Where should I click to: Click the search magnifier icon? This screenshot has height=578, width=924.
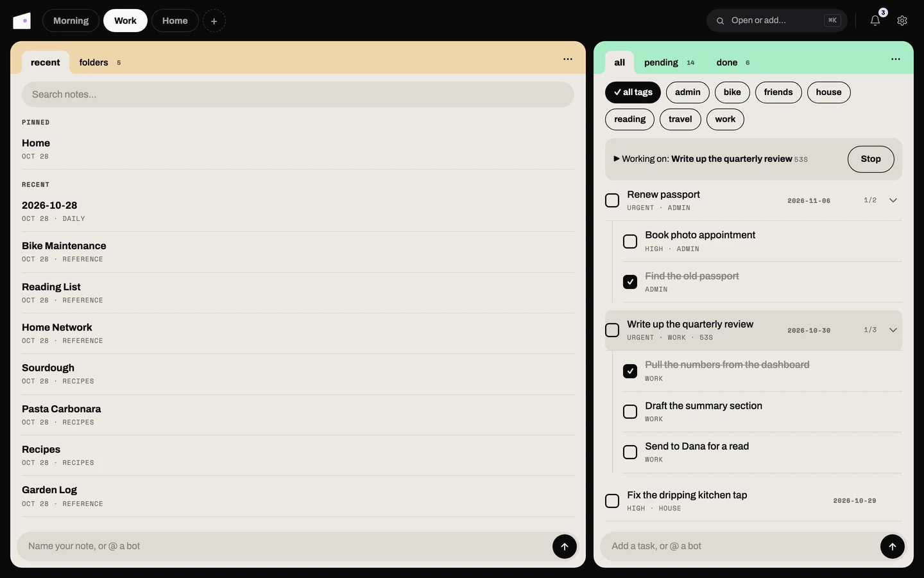coord(720,21)
